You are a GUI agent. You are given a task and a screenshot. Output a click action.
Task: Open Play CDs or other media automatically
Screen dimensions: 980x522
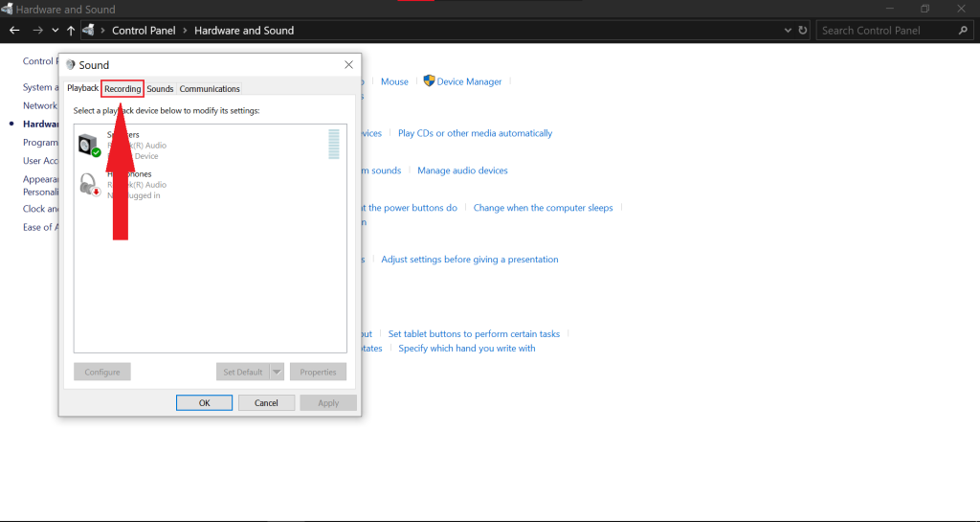[x=475, y=133]
